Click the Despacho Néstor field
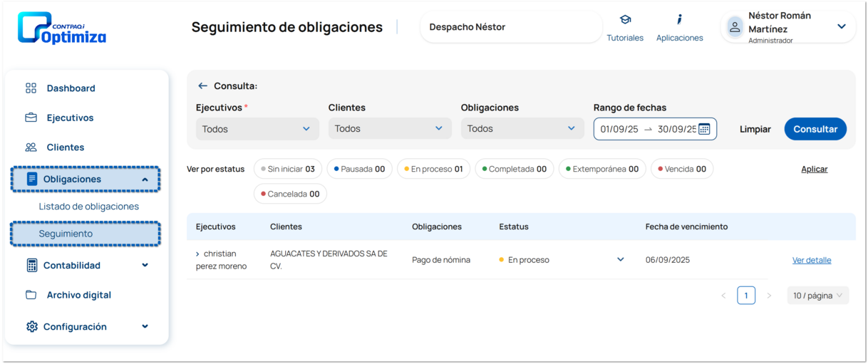The height and width of the screenshot is (364, 868). click(x=510, y=27)
